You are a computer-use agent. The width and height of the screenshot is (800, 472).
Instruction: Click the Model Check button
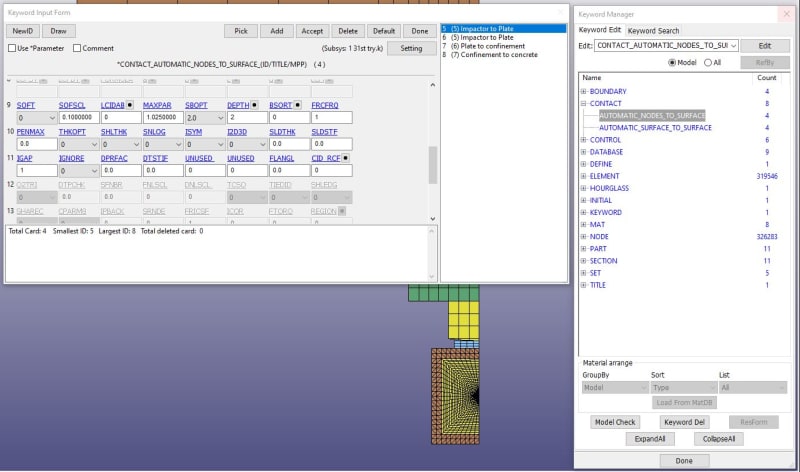[615, 422]
